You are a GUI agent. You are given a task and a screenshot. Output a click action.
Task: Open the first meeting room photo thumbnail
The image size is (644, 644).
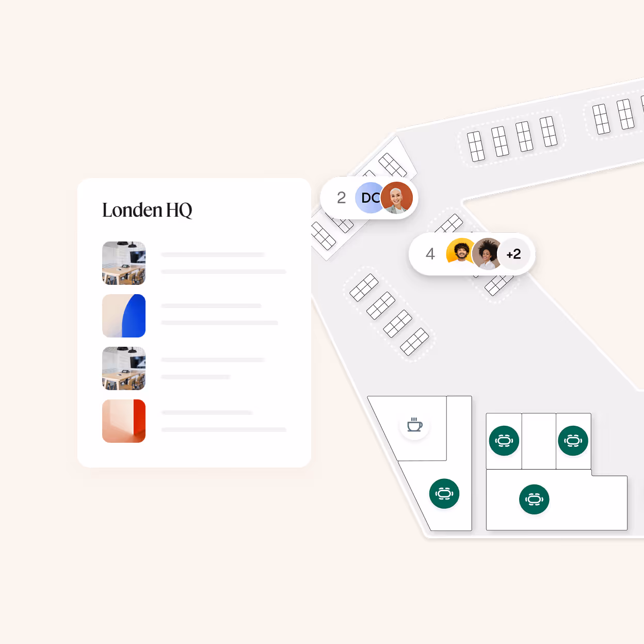point(124,263)
